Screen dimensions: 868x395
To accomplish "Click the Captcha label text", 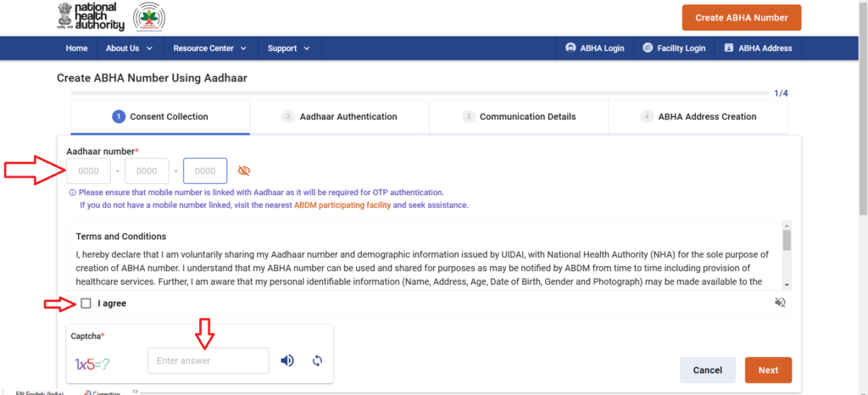I will click(87, 336).
